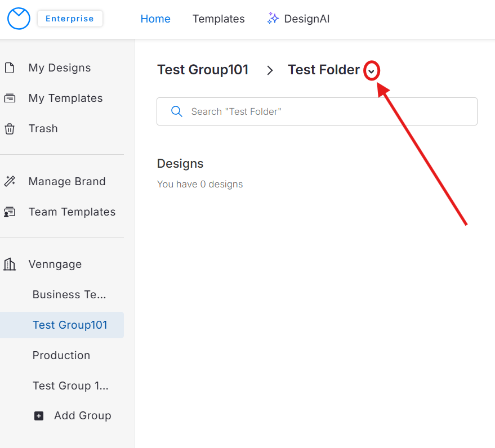Screen dimensions: 495x448
Task: Switch to the Templates tab
Action: 218,19
